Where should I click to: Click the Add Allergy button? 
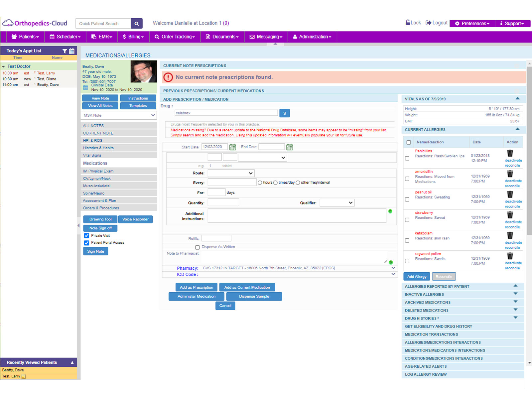[x=417, y=277]
